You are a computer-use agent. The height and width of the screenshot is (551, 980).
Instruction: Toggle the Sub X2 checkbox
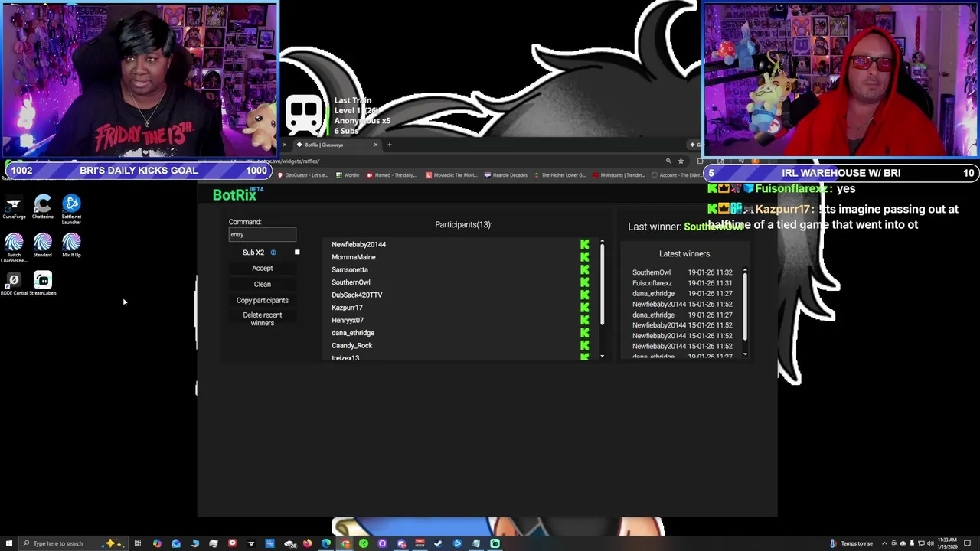(x=297, y=253)
